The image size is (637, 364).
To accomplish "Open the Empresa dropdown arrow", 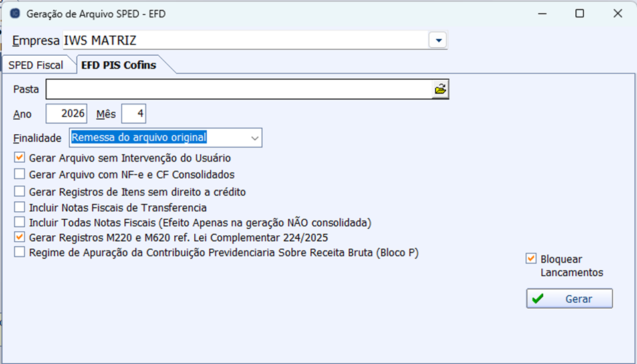I will [438, 41].
